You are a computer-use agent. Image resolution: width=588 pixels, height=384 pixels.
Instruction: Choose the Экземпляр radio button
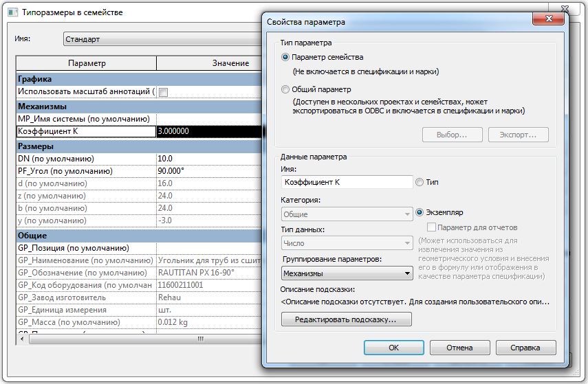[x=420, y=212]
